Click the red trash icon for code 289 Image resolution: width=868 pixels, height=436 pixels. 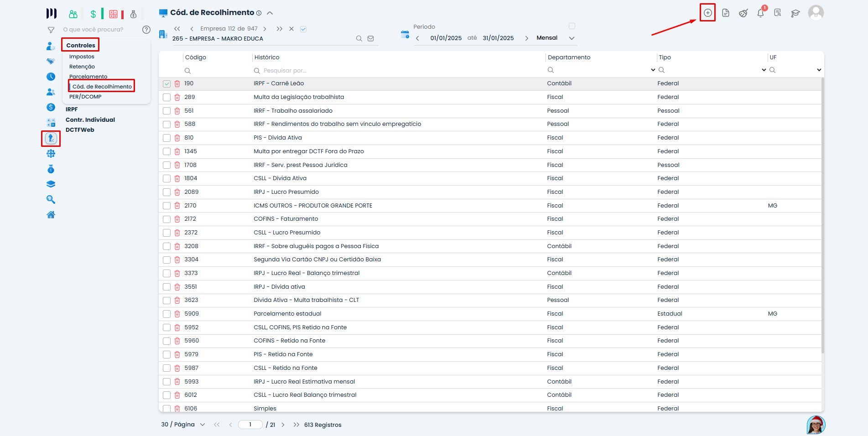coord(177,97)
